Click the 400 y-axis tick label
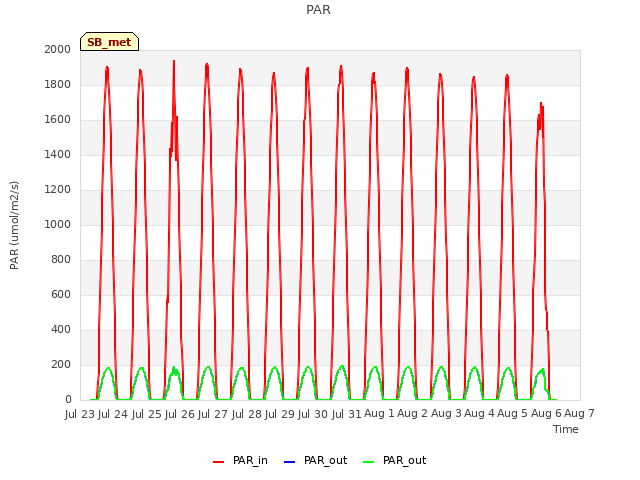The height and width of the screenshot is (480, 640). (61, 329)
